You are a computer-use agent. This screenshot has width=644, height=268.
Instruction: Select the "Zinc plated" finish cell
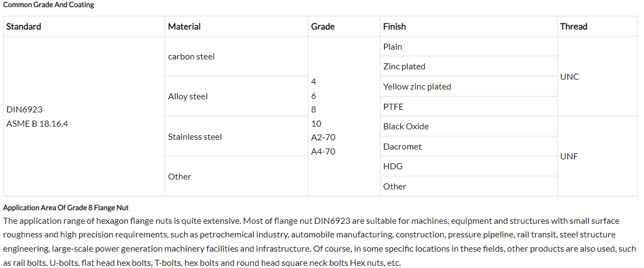404,67
